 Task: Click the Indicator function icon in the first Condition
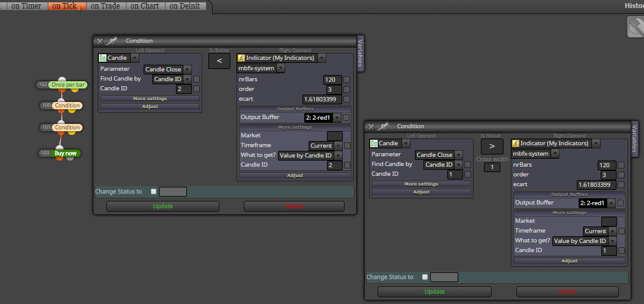241,58
